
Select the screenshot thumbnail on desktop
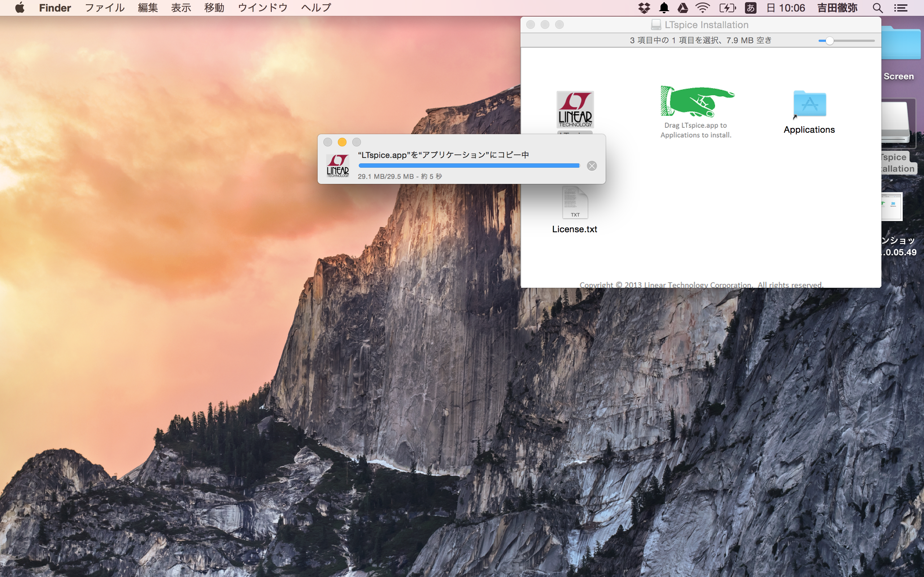coord(892,206)
